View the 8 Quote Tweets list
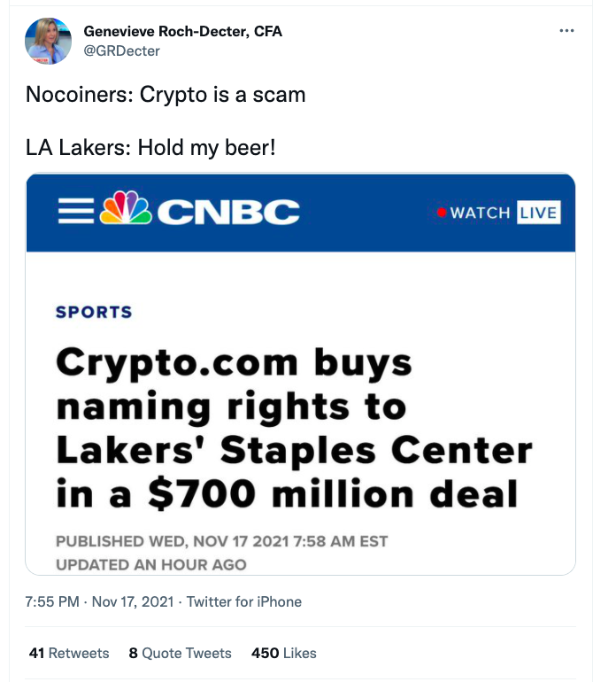Viewport: 616px width, 682px height. [x=180, y=653]
